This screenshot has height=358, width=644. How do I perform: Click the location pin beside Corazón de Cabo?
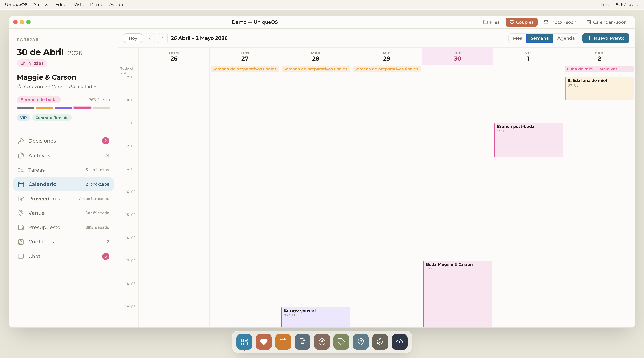click(x=19, y=87)
